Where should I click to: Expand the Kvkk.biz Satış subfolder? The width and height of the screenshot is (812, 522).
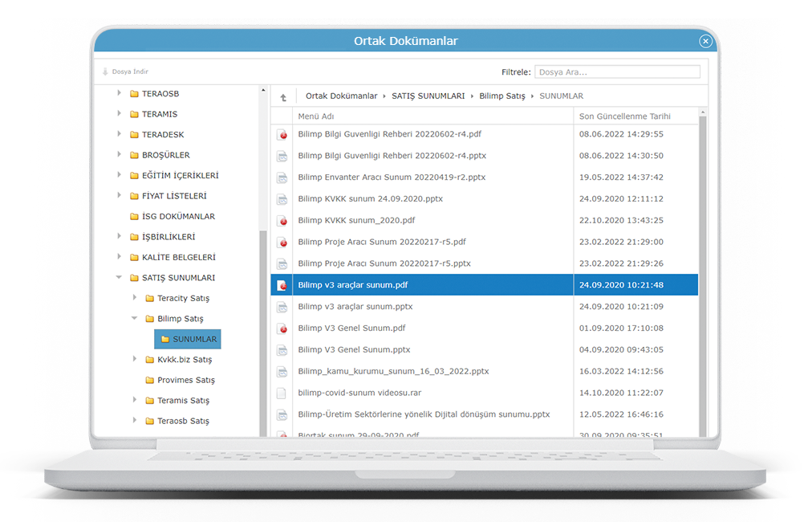tap(135, 359)
